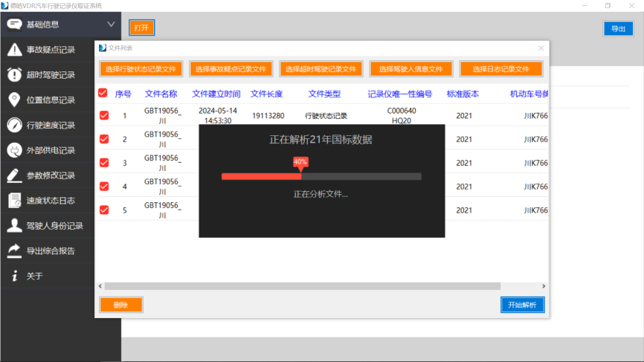The height and width of the screenshot is (362, 644).
Task: Sort by 序号 column header
Action: pos(123,94)
